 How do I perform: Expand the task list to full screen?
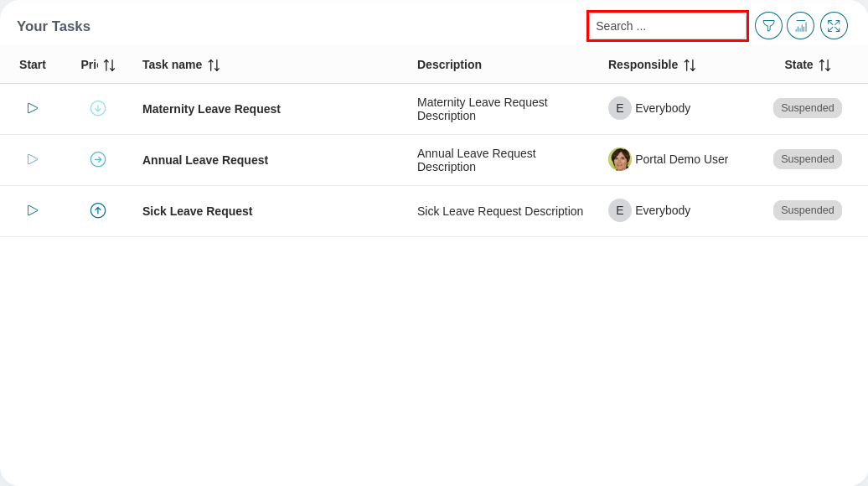[834, 26]
